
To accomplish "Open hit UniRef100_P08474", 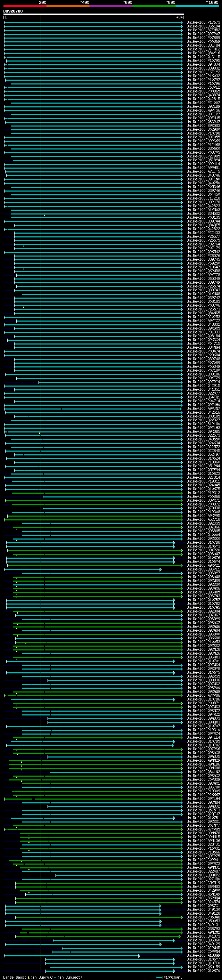I will coord(203,351).
